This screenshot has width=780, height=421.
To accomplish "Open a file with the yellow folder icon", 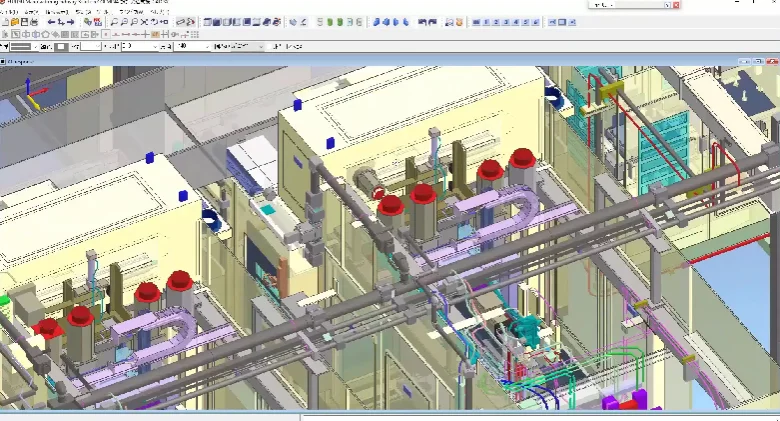I will click(16, 21).
